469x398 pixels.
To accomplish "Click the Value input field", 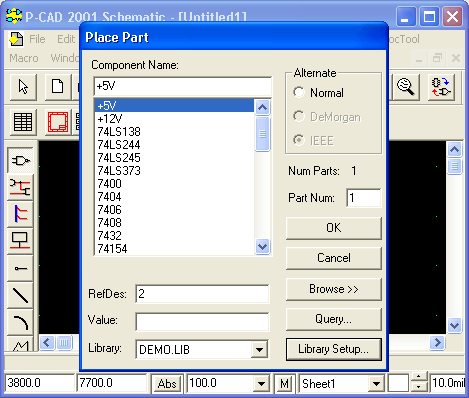I will tap(202, 322).
